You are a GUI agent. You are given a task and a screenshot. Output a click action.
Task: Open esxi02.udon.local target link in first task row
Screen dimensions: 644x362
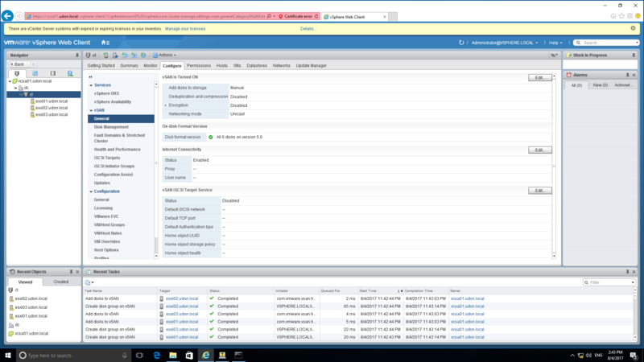[x=182, y=298]
